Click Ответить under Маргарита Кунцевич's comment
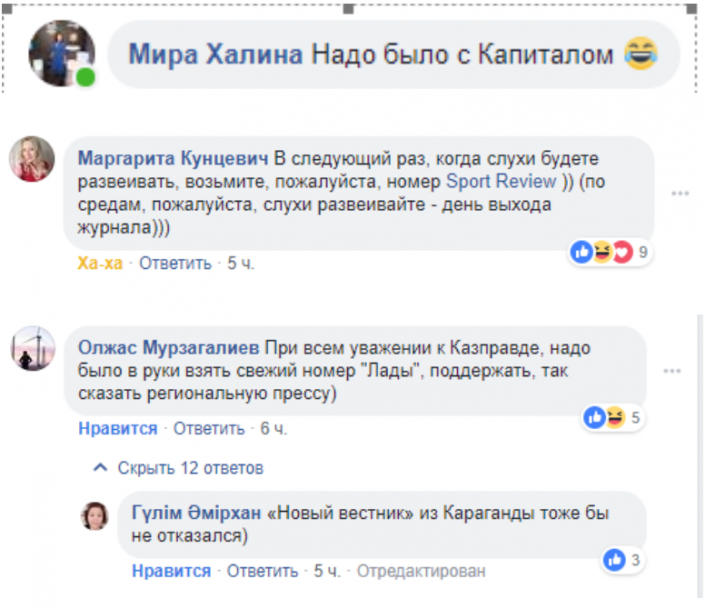The width and height of the screenshot is (705, 609). (175, 264)
